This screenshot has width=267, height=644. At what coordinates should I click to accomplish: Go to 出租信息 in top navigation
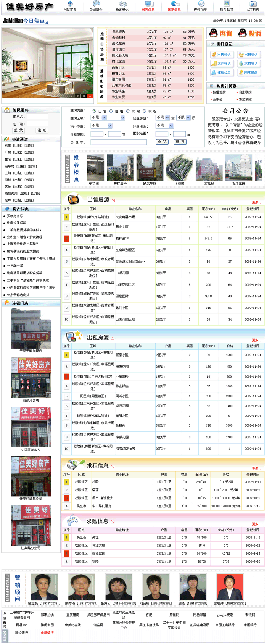[x=174, y=6]
